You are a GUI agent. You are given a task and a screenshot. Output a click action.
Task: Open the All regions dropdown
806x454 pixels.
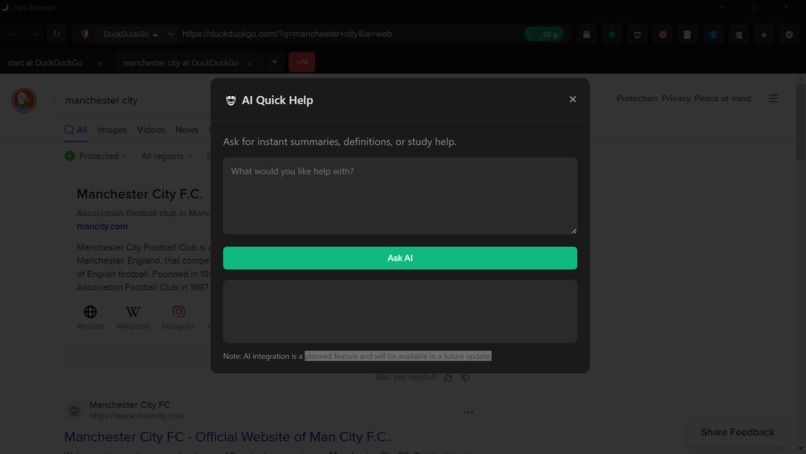coord(167,156)
